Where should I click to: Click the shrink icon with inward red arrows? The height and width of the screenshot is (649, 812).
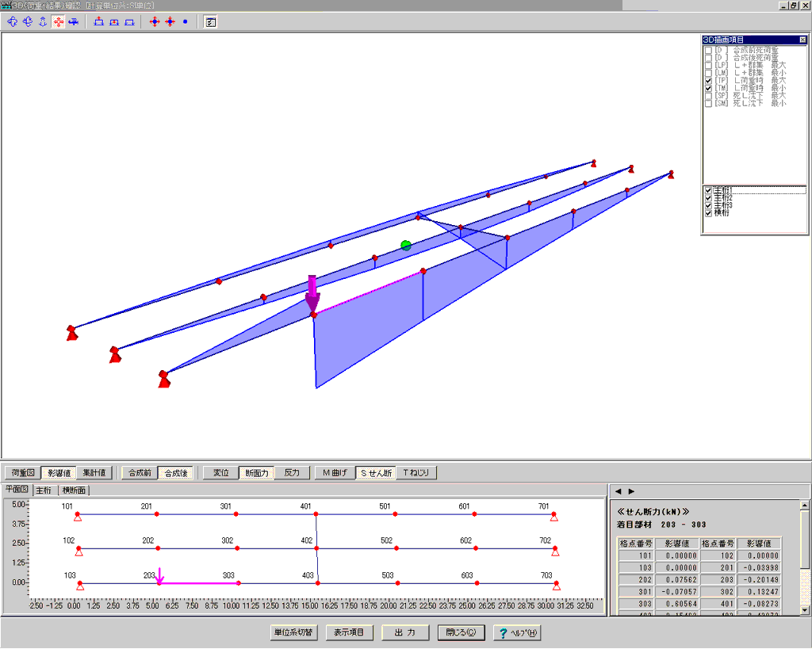pyautogui.click(x=170, y=21)
